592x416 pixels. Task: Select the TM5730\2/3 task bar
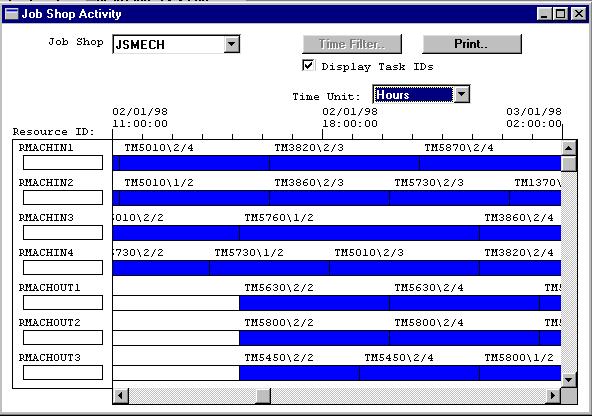[x=449, y=198]
